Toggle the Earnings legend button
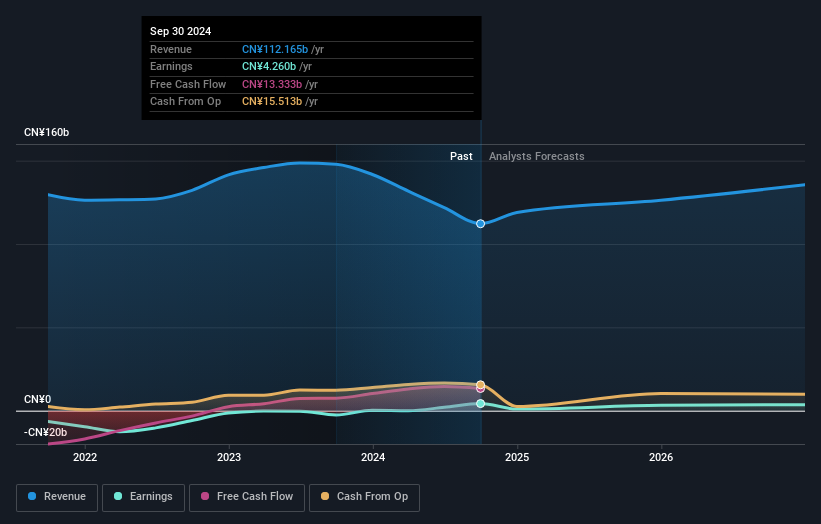821x524 pixels. pyautogui.click(x=143, y=497)
